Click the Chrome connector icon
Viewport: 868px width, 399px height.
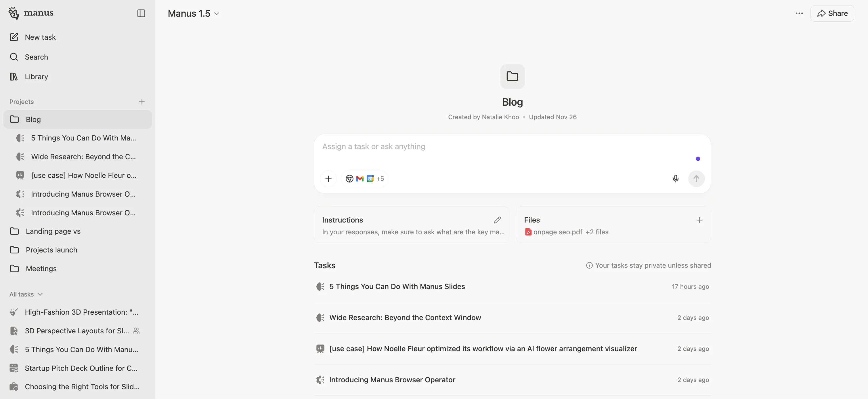point(349,178)
